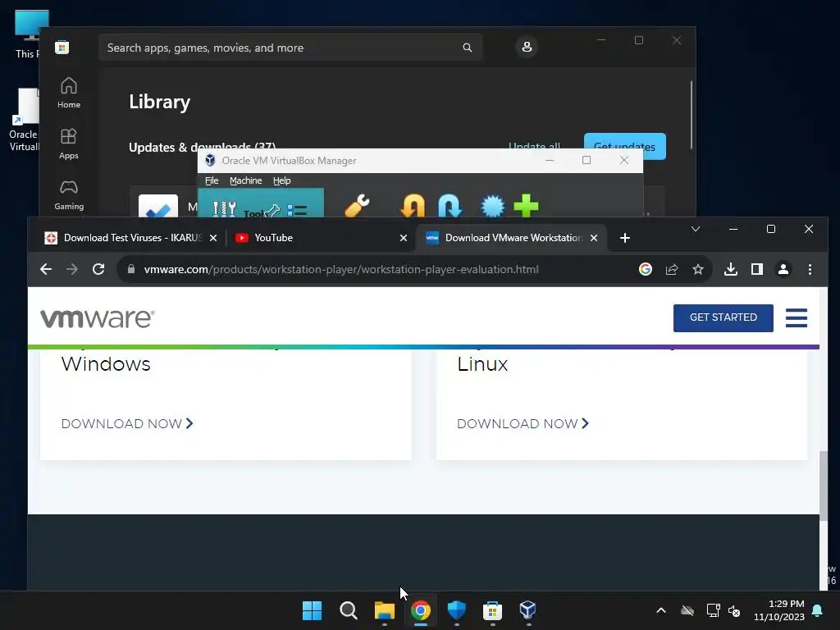The height and width of the screenshot is (630, 840).
Task: Select the Download VMware Workstation tab
Action: coord(512,238)
